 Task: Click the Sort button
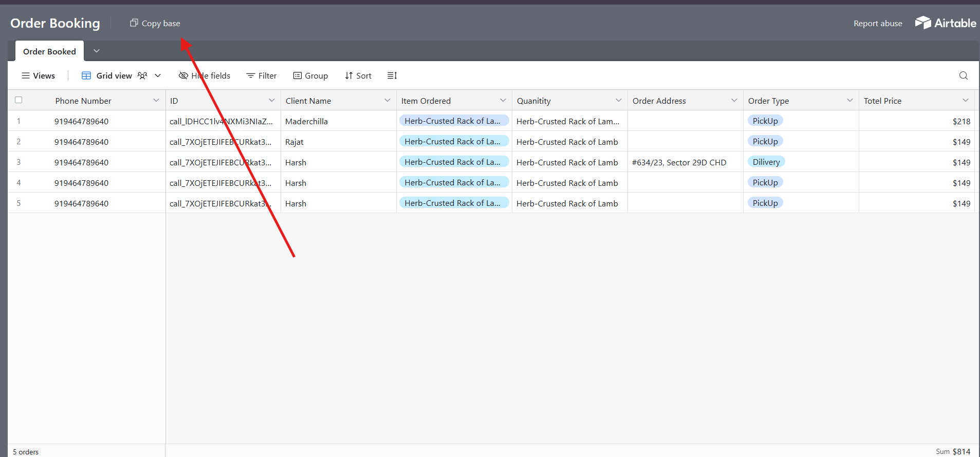(358, 75)
